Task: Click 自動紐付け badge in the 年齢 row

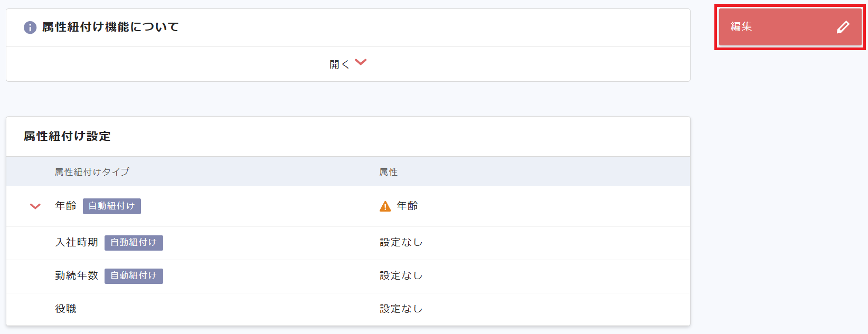Action: pyautogui.click(x=111, y=206)
